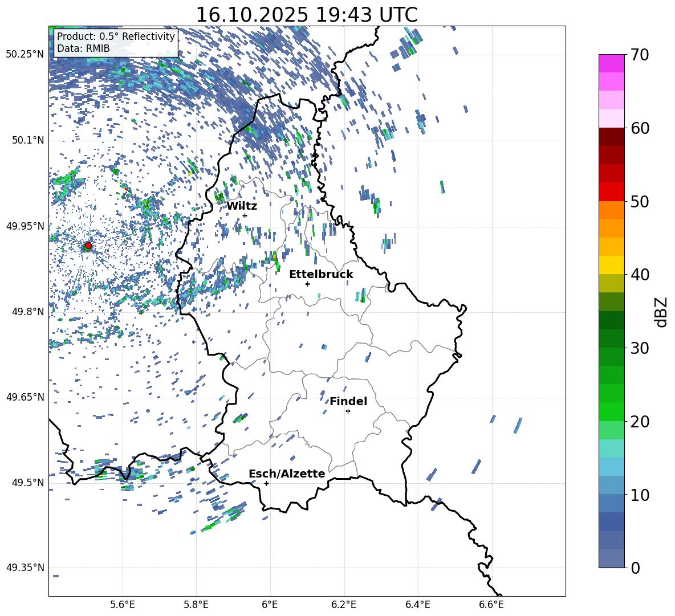Click the Ettelbruck city label
Viewport: 675px width, 616px height.
(321, 275)
